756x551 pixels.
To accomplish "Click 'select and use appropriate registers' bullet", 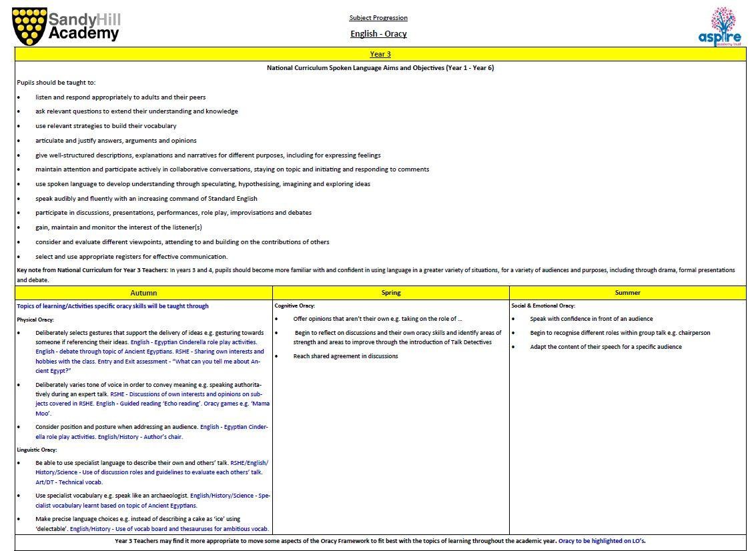I will (131, 256).
